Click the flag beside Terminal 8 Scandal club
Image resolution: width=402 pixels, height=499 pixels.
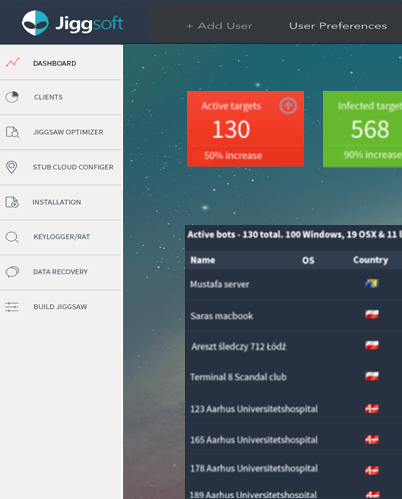click(372, 376)
